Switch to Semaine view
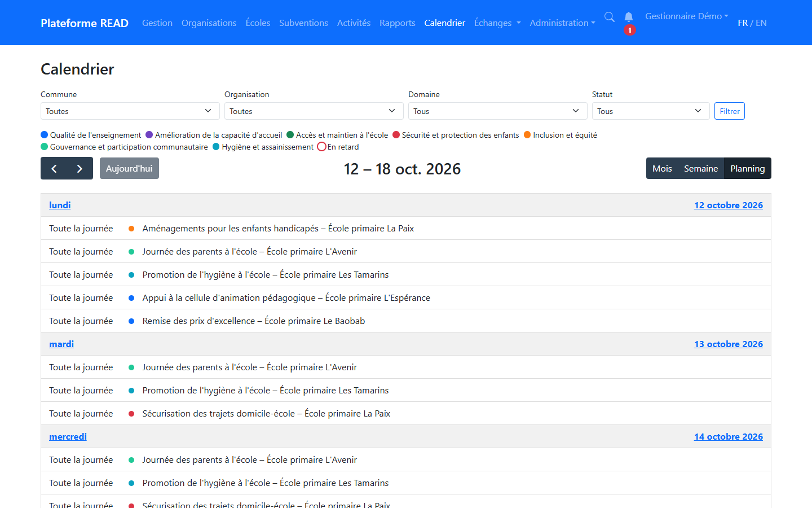Image resolution: width=812 pixels, height=508 pixels. (701, 168)
